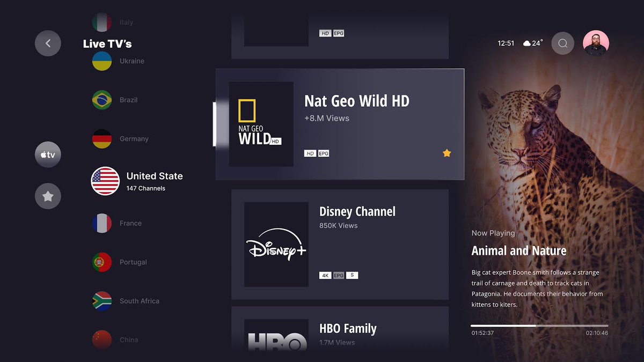Click the Disney Channel title
The height and width of the screenshot is (362, 644).
point(357,211)
